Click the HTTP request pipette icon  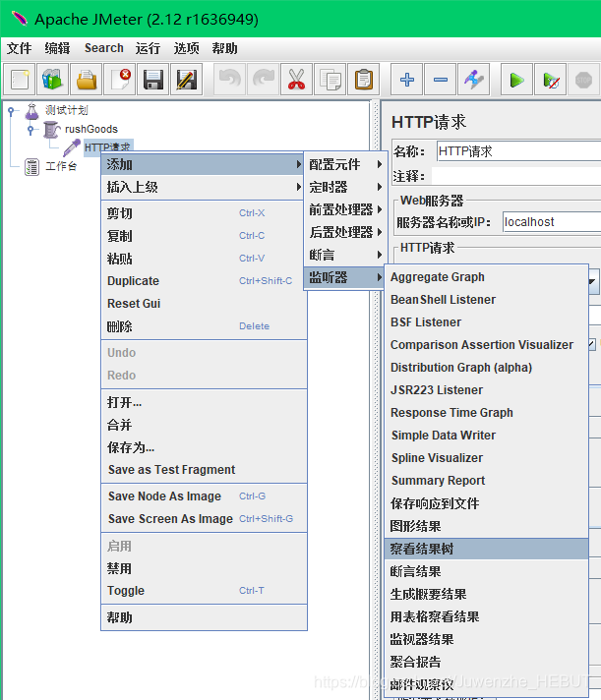tap(72, 147)
